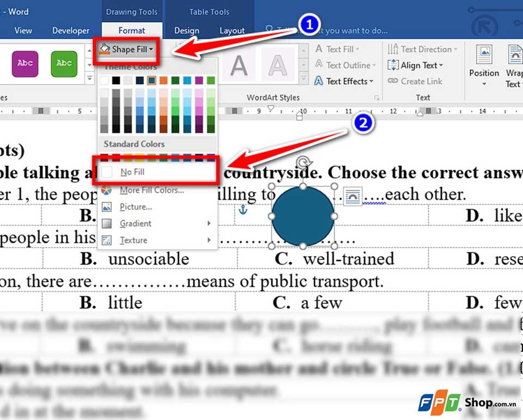Expand the shape styles gallery
This screenshot has width=523, height=420.
(90, 78)
